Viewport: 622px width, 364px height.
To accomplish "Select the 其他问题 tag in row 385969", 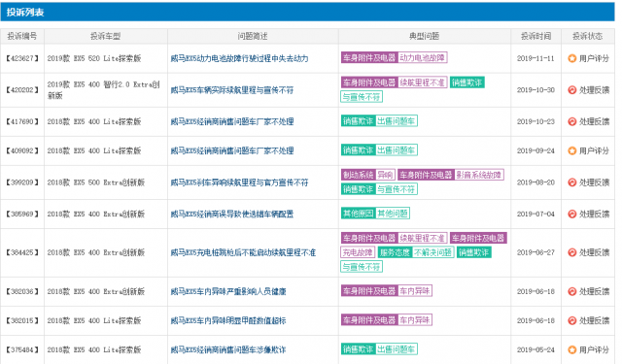I will [393, 214].
